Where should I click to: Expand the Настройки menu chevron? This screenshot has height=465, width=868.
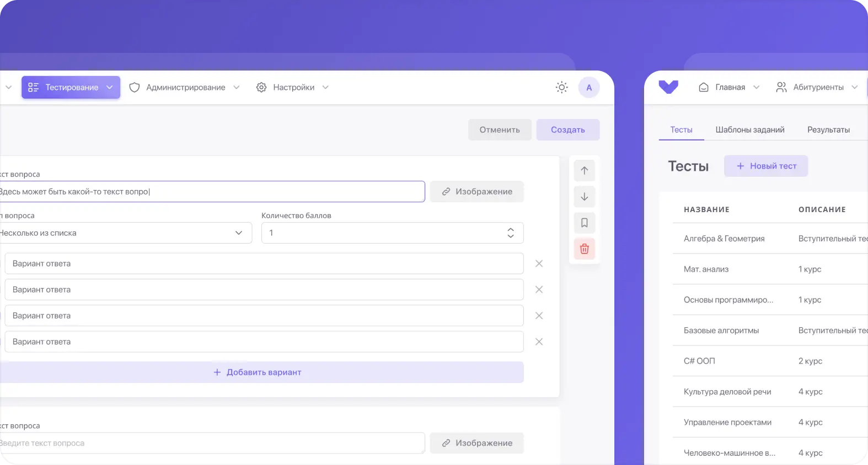325,87
